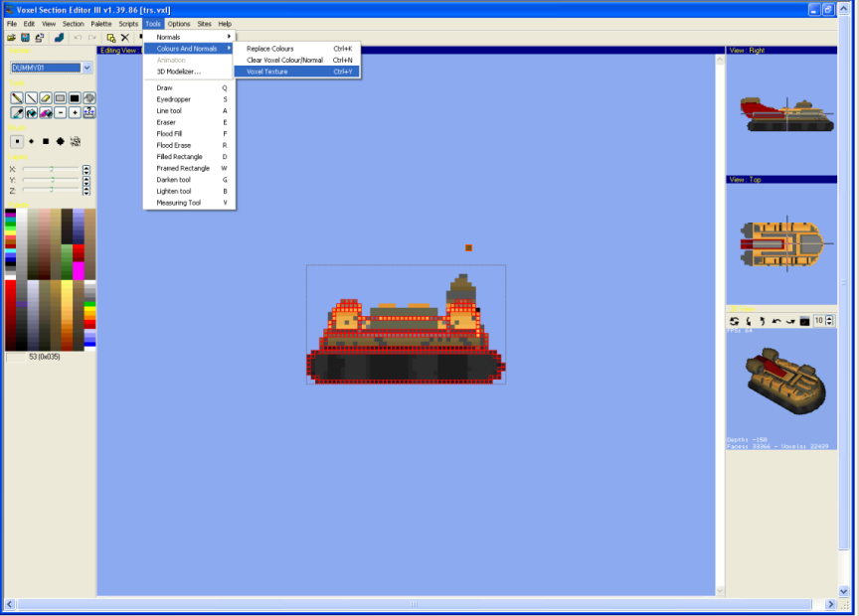This screenshot has height=616, width=859.
Task: Expand the Colours And Normals submenu
Action: coord(188,49)
